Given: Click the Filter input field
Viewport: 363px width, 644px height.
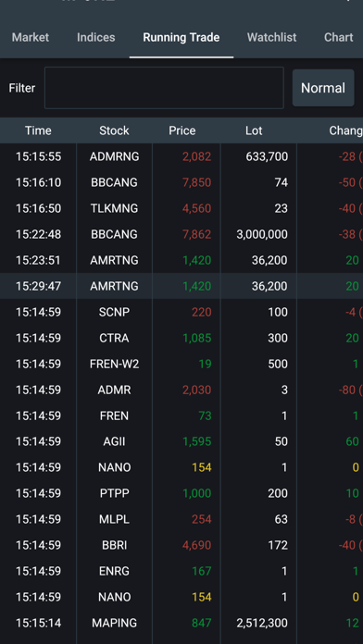Looking at the screenshot, I should (x=164, y=88).
